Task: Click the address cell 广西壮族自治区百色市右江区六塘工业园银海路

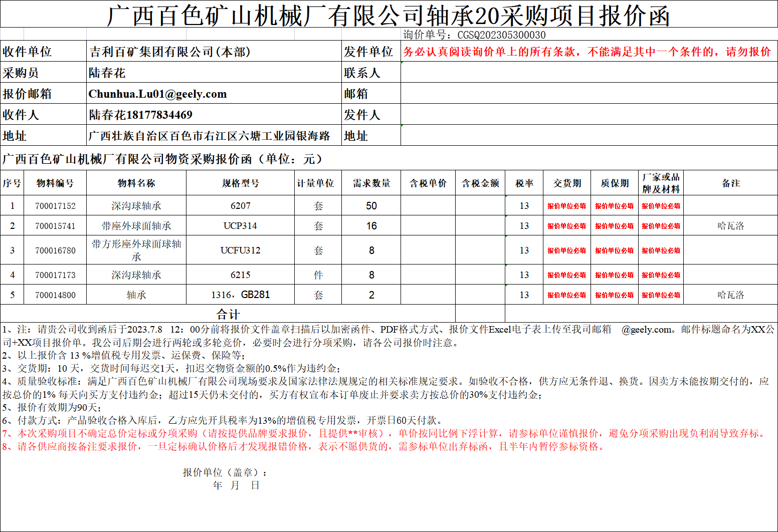Action: (214, 136)
